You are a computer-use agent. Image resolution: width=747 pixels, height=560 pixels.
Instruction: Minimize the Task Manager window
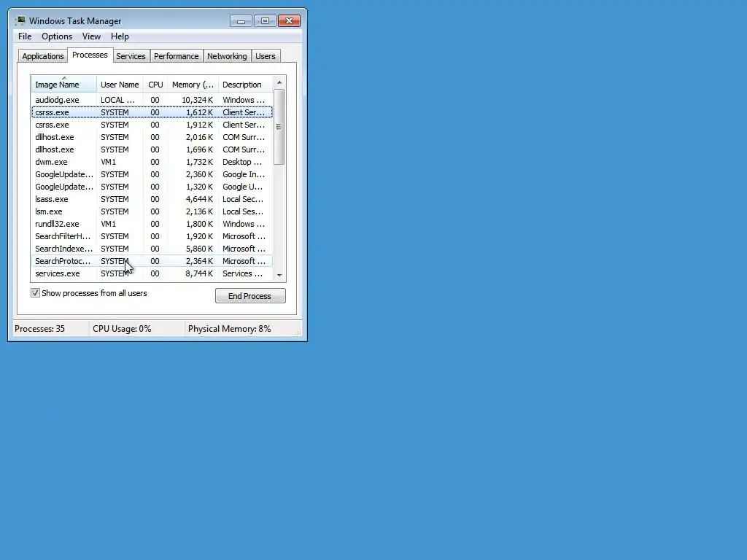[241, 21]
